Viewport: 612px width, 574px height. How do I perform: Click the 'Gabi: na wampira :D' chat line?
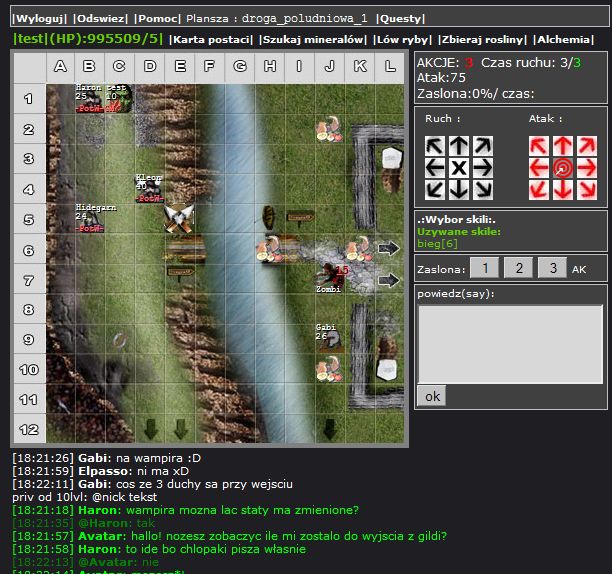tap(106, 458)
